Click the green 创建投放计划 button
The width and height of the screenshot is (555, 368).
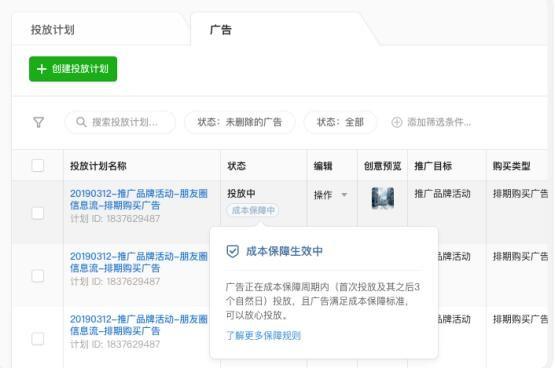pos(73,69)
